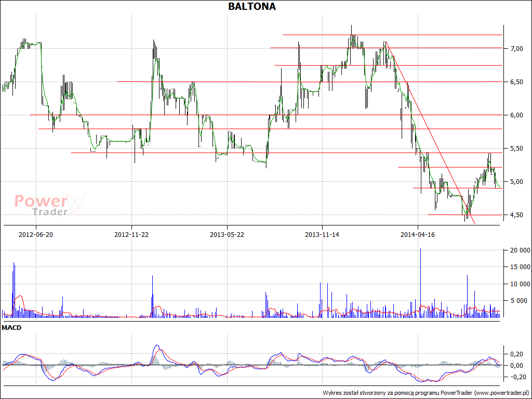Image resolution: width=532 pixels, height=399 pixels.
Task: Click the 0,20 MACD axis label
Action: [x=517, y=354]
